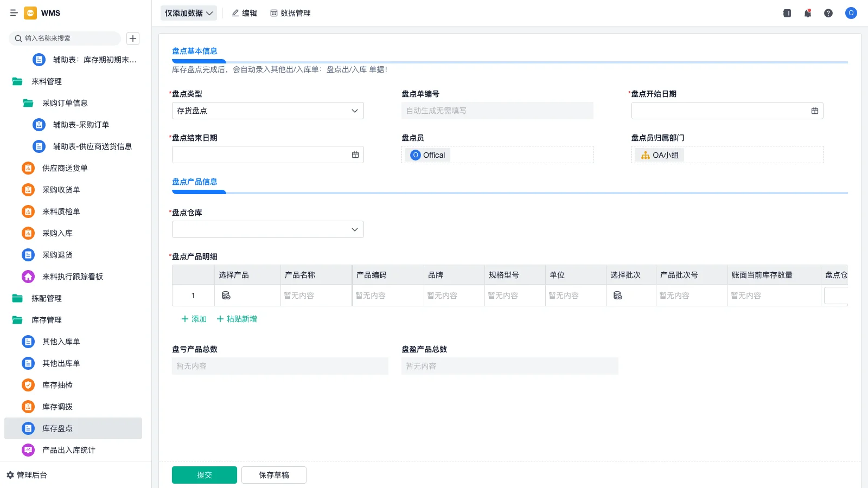Viewport: 868px width, 488px height.
Task: Switch to the 盘点基本信息 section tab
Action: 195,51
